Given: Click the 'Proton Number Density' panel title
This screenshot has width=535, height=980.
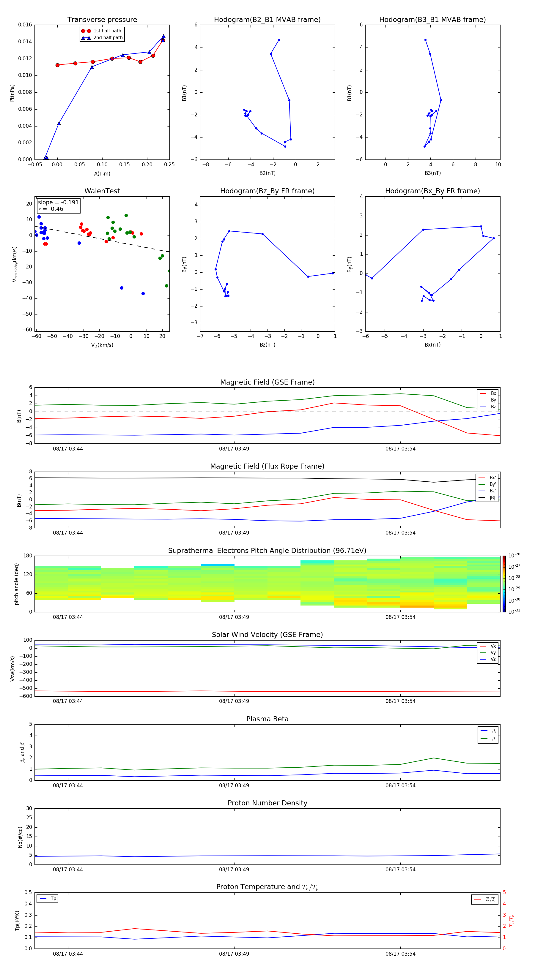Looking at the screenshot, I should click(x=267, y=803).
